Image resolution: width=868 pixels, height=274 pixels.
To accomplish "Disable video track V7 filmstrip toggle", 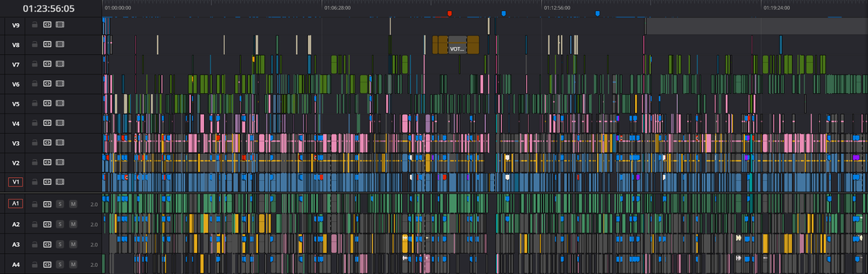I will tap(60, 64).
